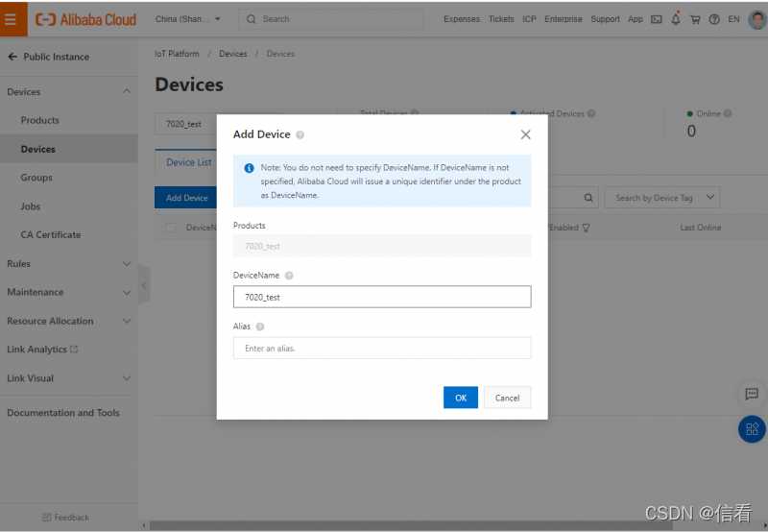Click the Last Online column header
Viewport: 768px width, 532px height.
701,228
